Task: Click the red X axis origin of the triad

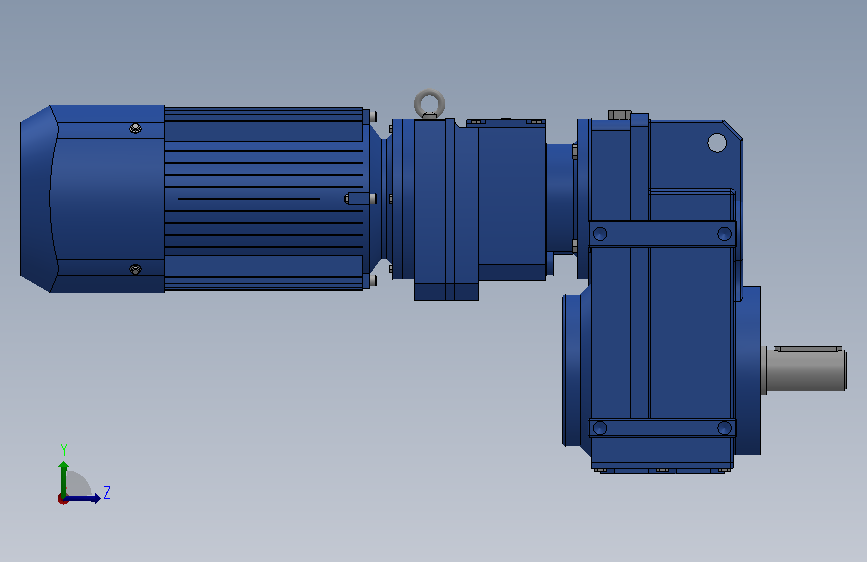Action: tap(62, 499)
